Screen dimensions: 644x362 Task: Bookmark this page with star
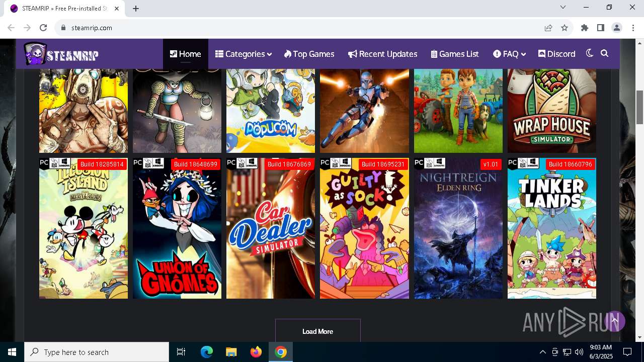565,28
